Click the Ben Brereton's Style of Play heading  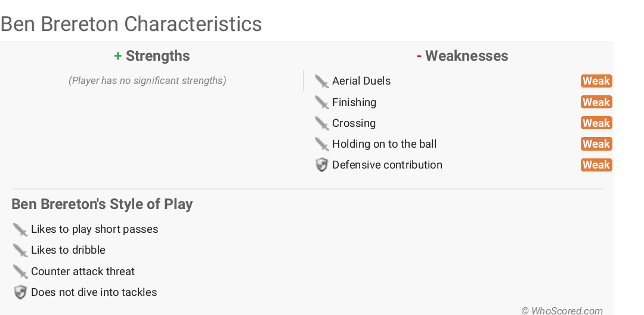click(x=102, y=204)
